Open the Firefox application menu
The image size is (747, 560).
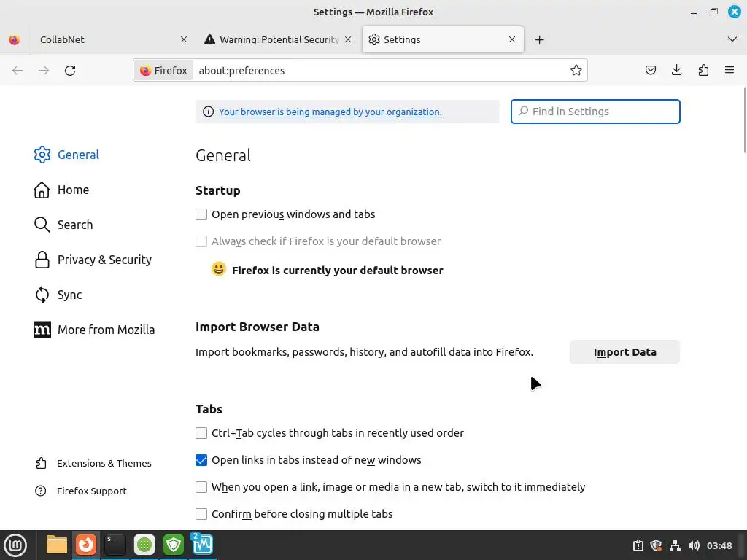[x=729, y=71]
